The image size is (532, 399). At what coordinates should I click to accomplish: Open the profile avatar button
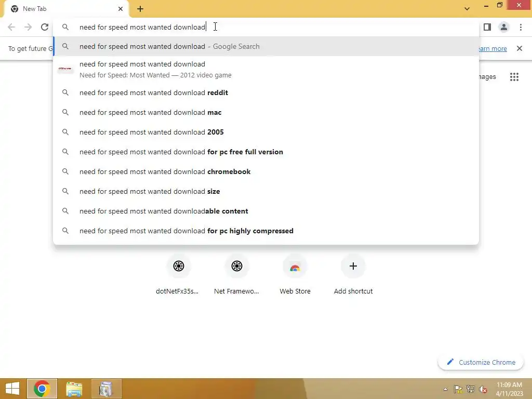[503, 27]
